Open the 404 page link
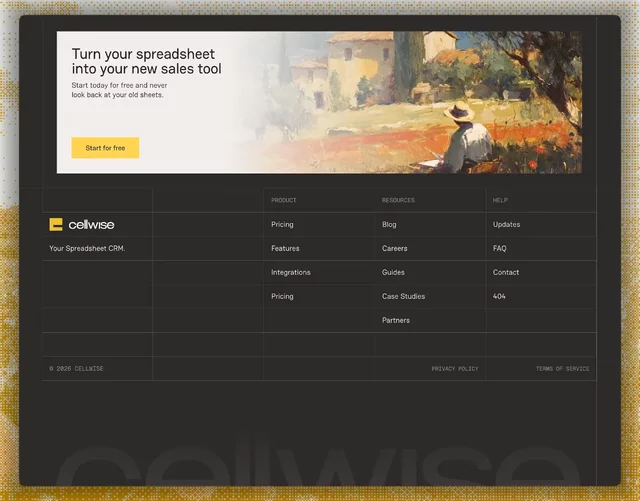640x501 pixels. 499,296
